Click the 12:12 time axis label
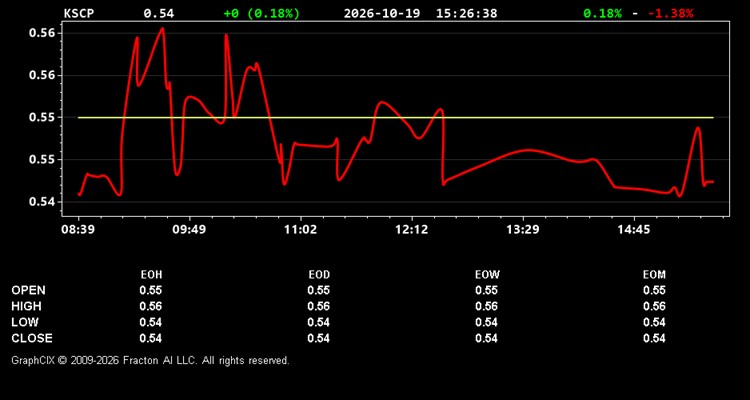 [x=411, y=230]
